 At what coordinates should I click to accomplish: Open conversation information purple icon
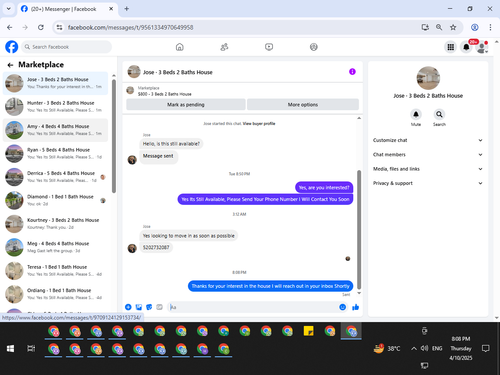click(352, 72)
